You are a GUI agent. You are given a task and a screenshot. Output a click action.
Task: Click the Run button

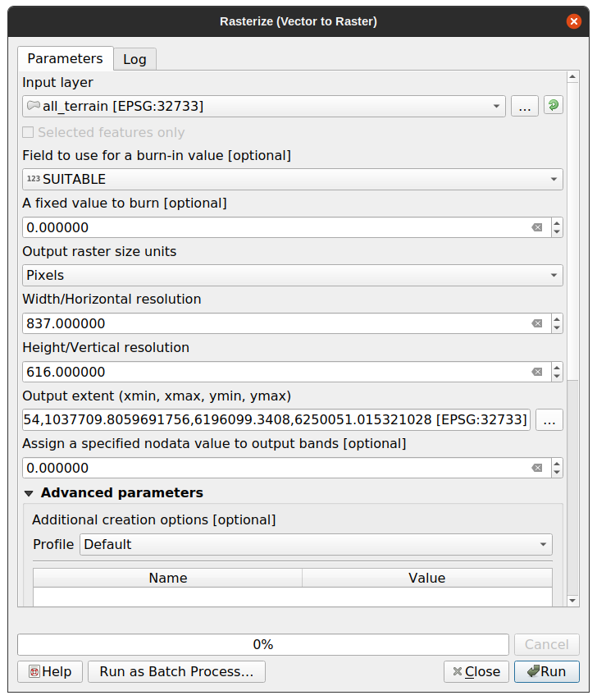pos(546,671)
